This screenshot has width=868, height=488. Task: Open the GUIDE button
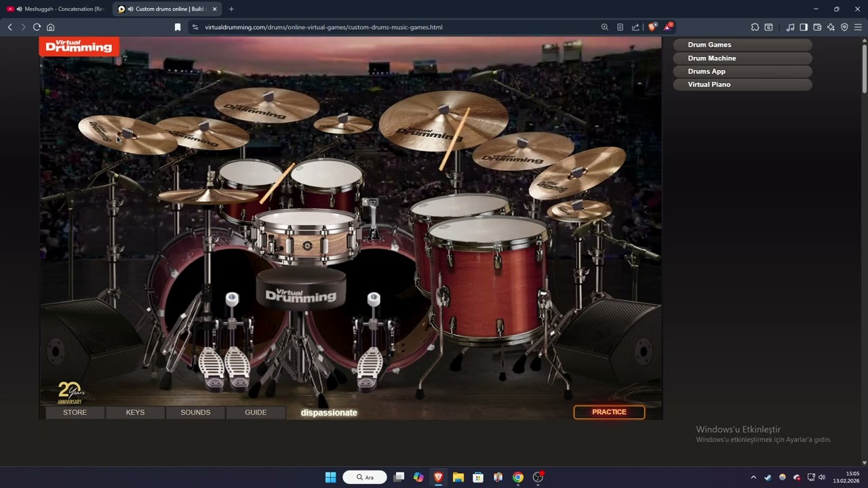click(256, 412)
